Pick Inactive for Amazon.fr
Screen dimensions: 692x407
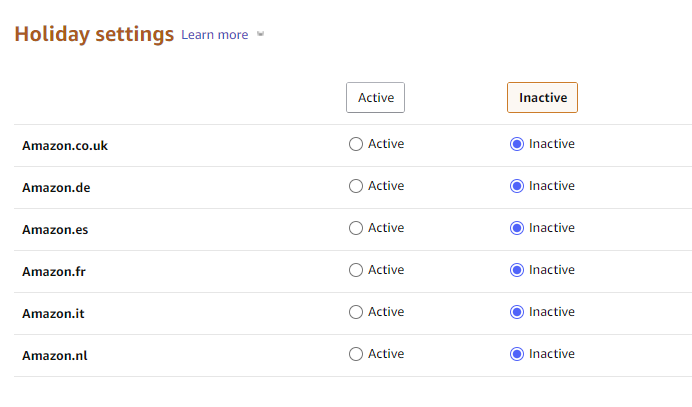(x=517, y=270)
